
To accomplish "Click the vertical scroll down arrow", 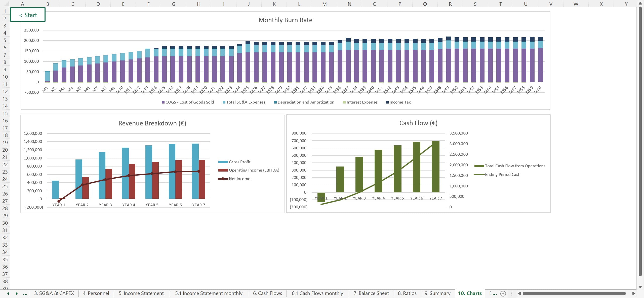I will tap(640, 287).
